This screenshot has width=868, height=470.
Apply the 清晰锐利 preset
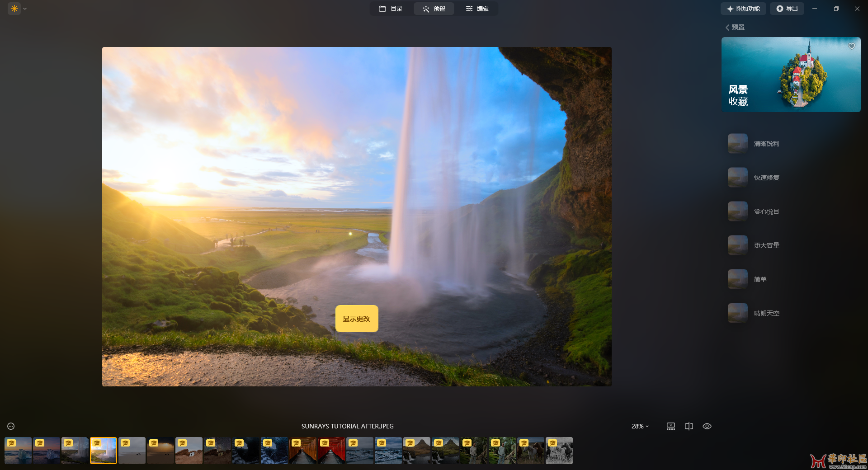coord(766,144)
